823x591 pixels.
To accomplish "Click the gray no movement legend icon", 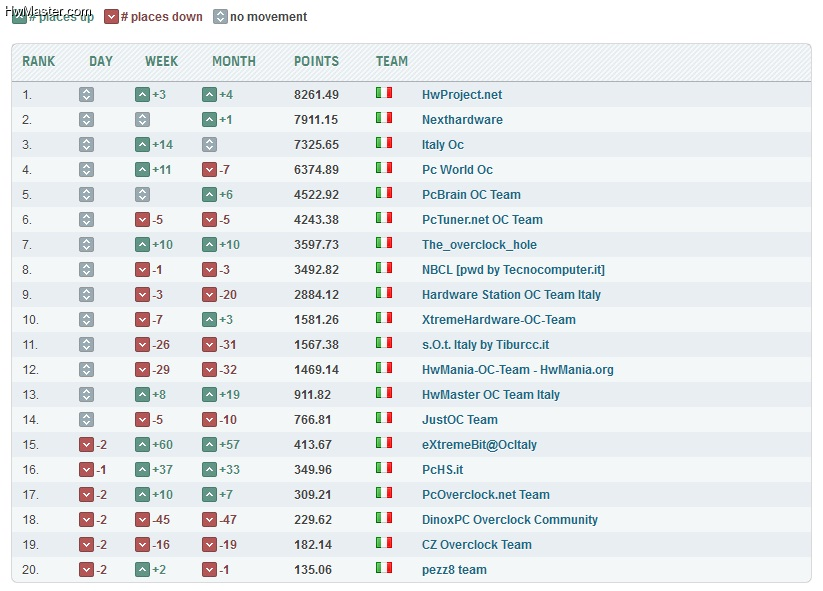I will (220, 17).
